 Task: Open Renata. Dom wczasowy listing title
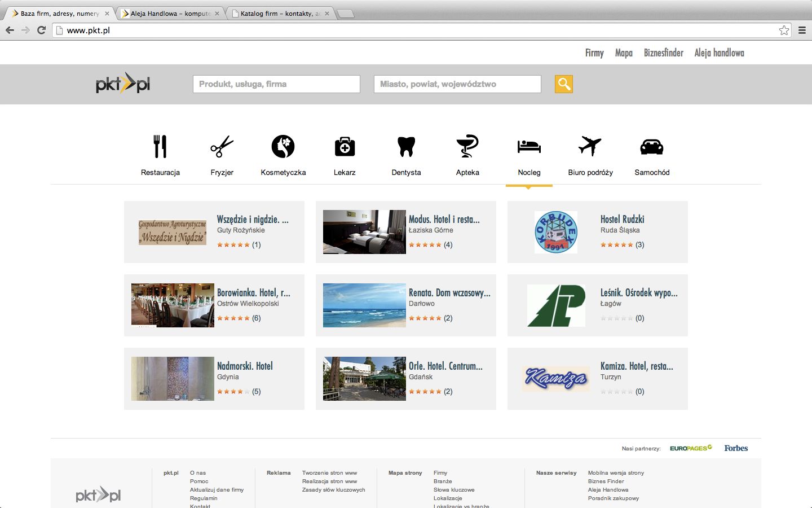click(449, 292)
